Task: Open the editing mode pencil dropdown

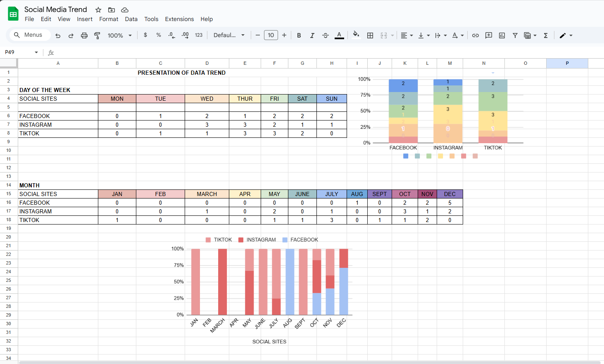Action: pos(566,35)
